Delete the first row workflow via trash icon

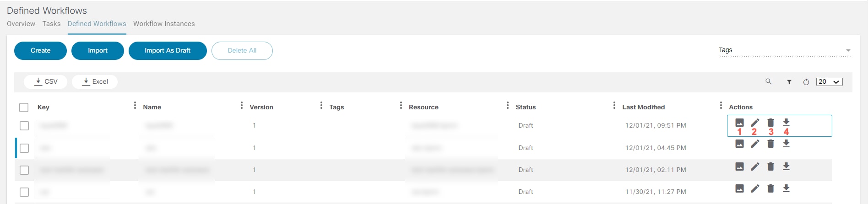click(x=770, y=123)
